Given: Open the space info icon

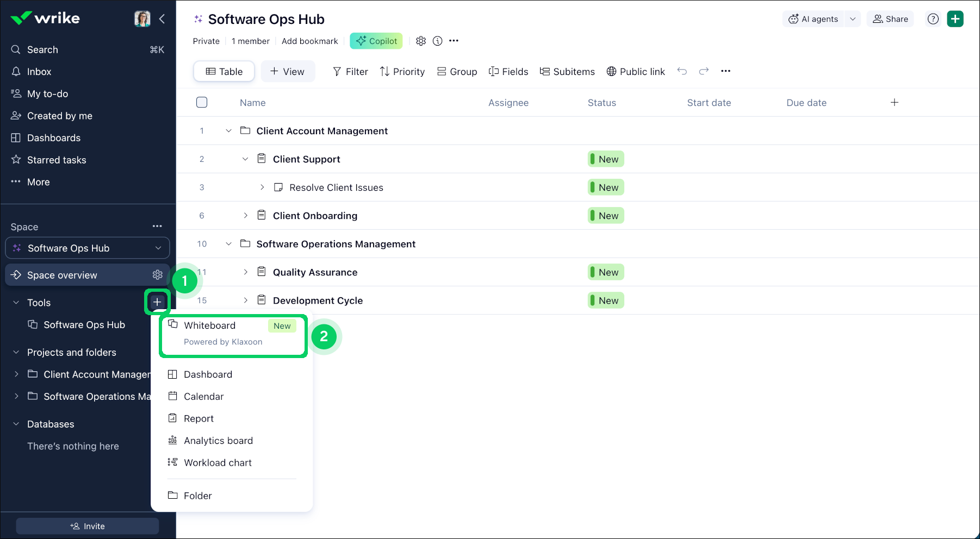Looking at the screenshot, I should [437, 41].
